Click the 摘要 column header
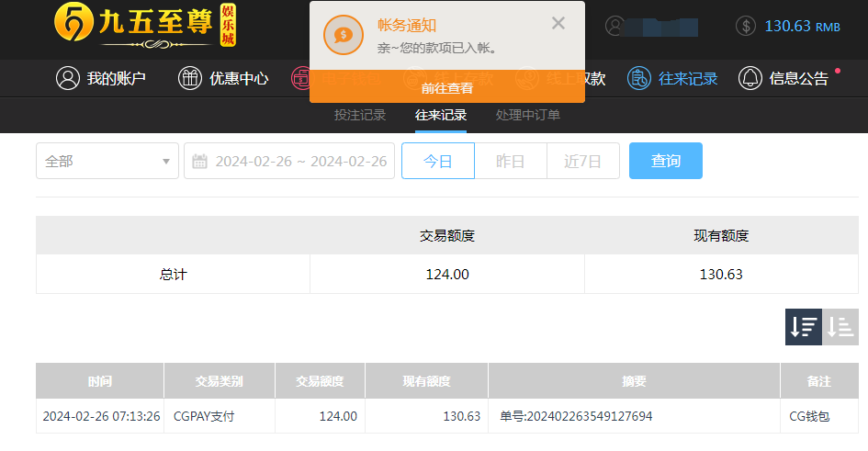The image size is (868, 451). (634, 380)
